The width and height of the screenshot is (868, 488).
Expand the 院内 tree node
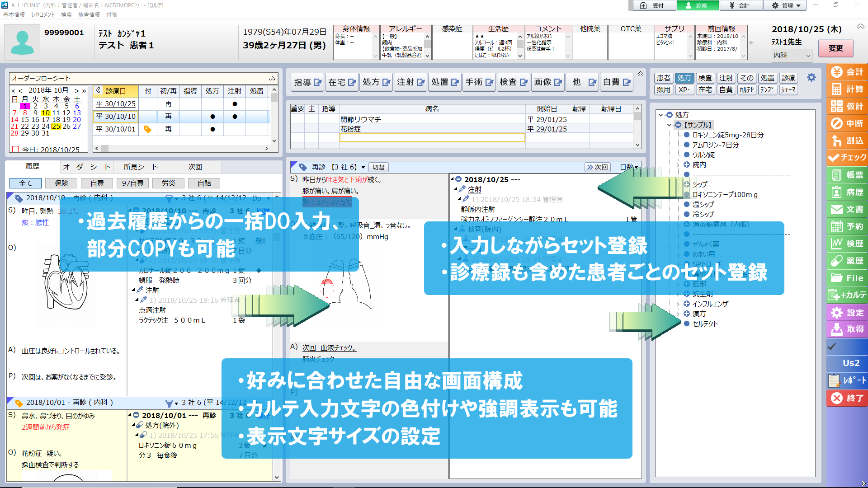tap(678, 165)
